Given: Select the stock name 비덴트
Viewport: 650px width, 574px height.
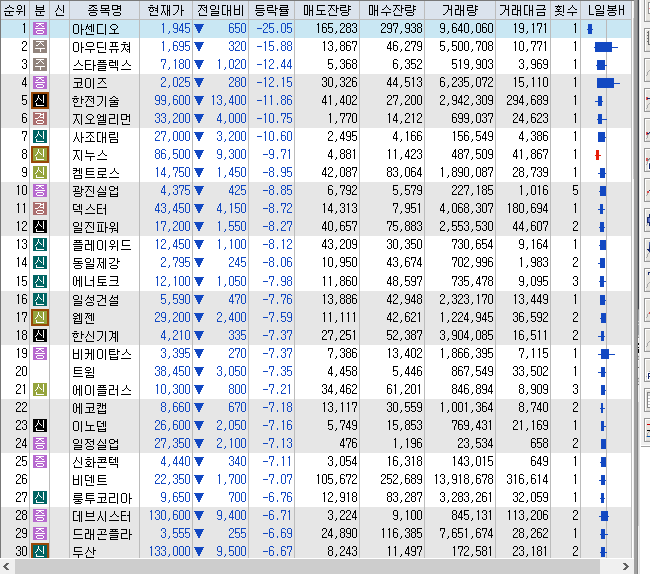Looking at the screenshot, I should [x=90, y=480].
